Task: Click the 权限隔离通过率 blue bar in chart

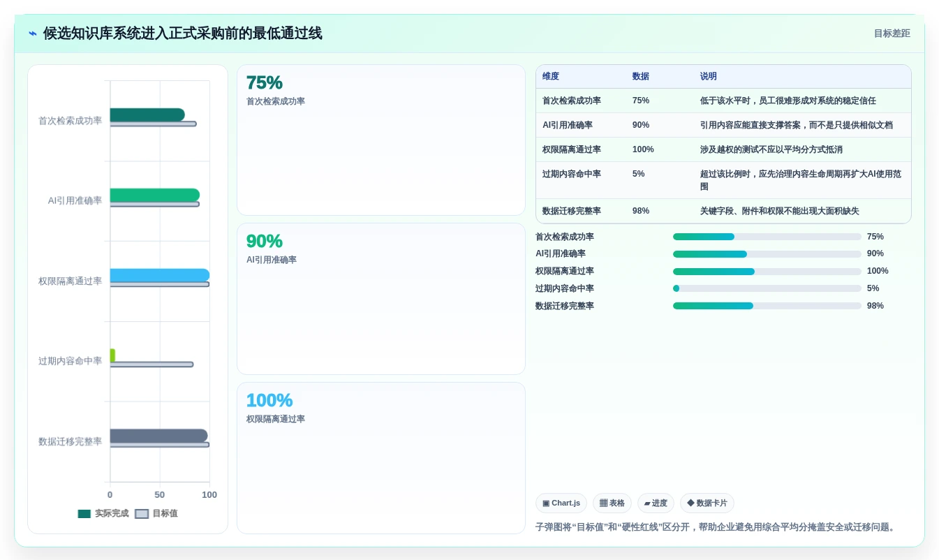Action: click(x=160, y=275)
